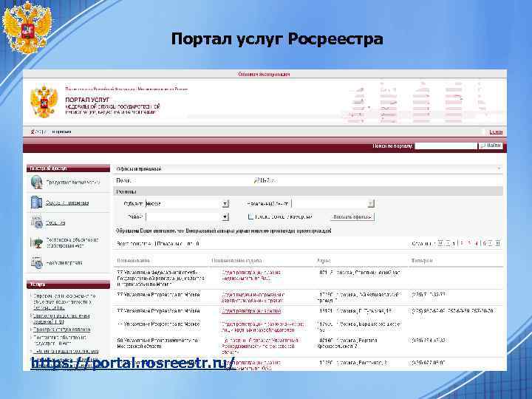Sort by the 'Наименование отдела' column header

(237, 261)
